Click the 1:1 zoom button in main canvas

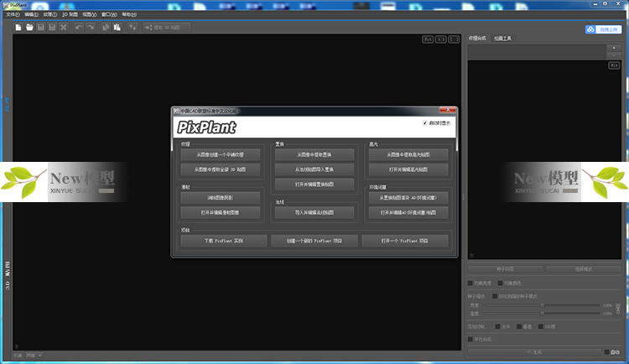pos(441,39)
